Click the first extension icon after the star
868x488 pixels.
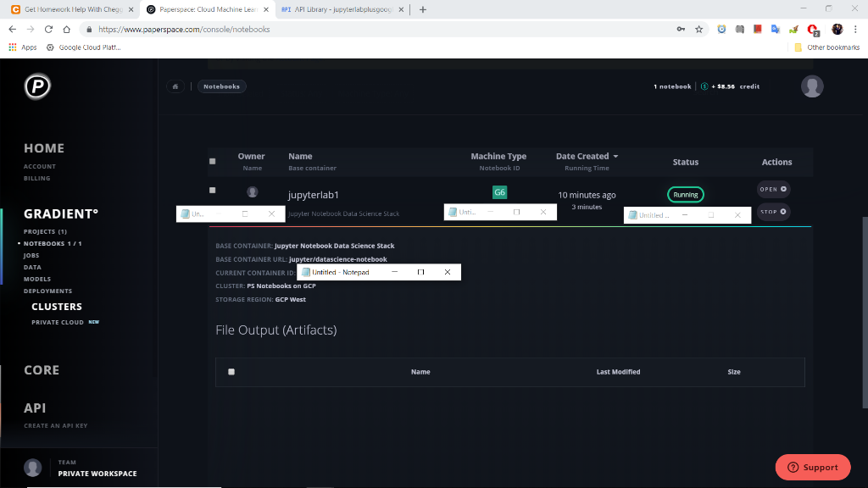721,30
